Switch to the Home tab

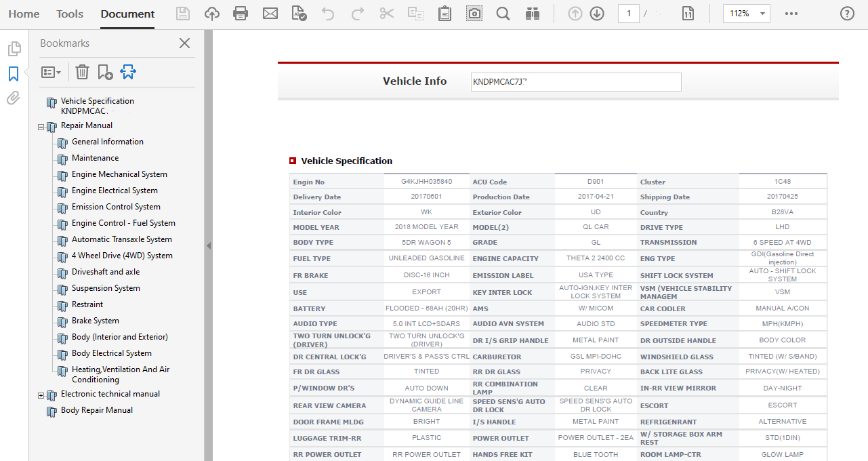pyautogui.click(x=24, y=14)
